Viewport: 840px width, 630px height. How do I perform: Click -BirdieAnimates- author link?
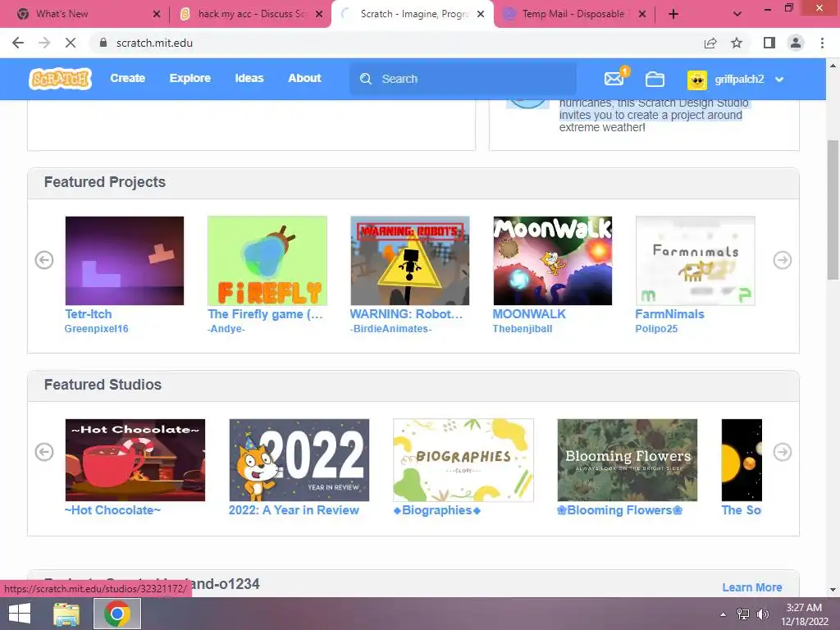[x=391, y=329]
